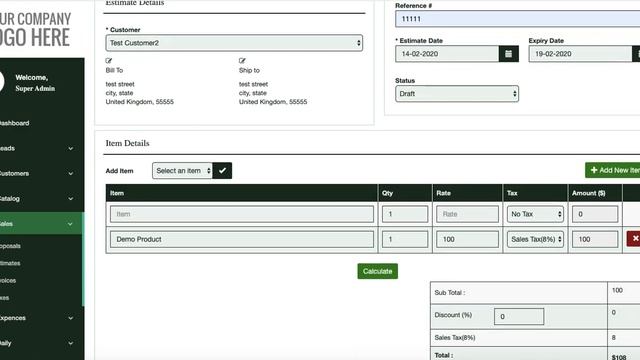Click the Ship To edit pencil icon
Image resolution: width=640 pixels, height=360 pixels.
(x=242, y=61)
